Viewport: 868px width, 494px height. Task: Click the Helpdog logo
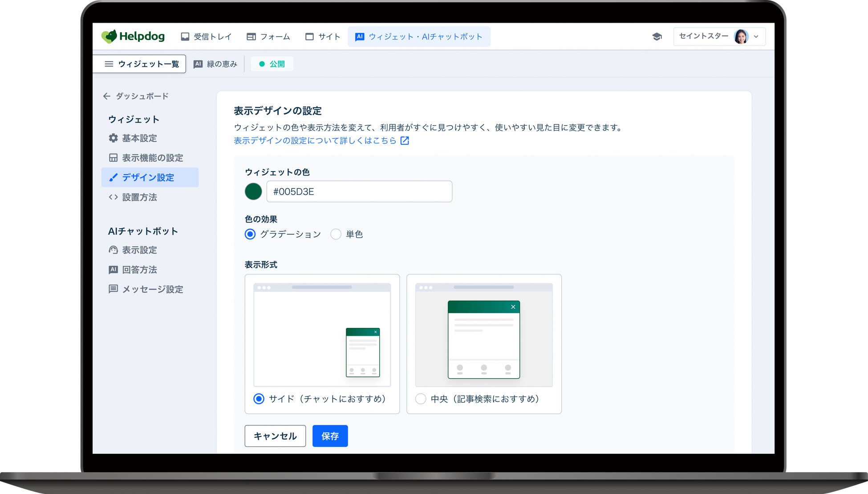pyautogui.click(x=133, y=37)
